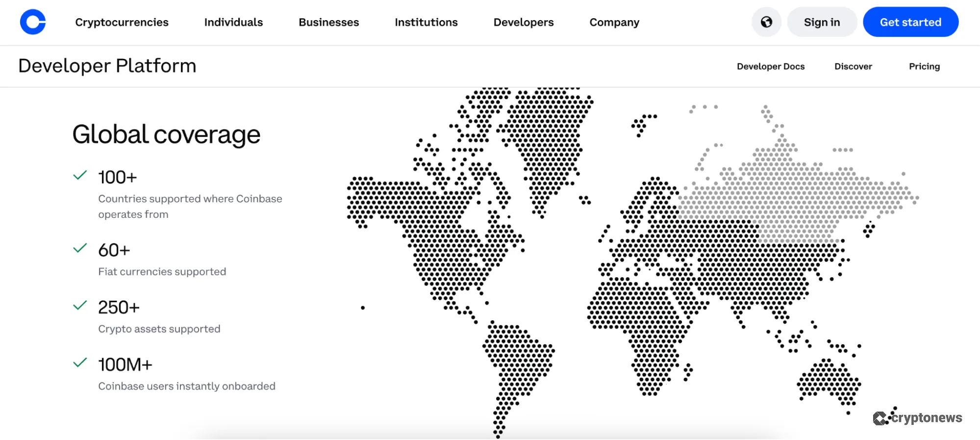Click 'Coinbase users instantly onboarded' text

click(x=187, y=386)
